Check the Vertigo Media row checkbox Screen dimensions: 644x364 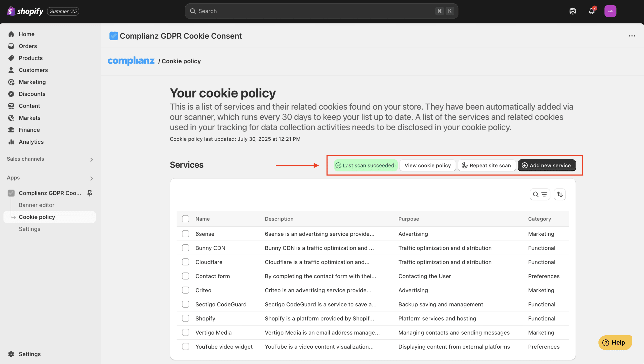pyautogui.click(x=186, y=332)
